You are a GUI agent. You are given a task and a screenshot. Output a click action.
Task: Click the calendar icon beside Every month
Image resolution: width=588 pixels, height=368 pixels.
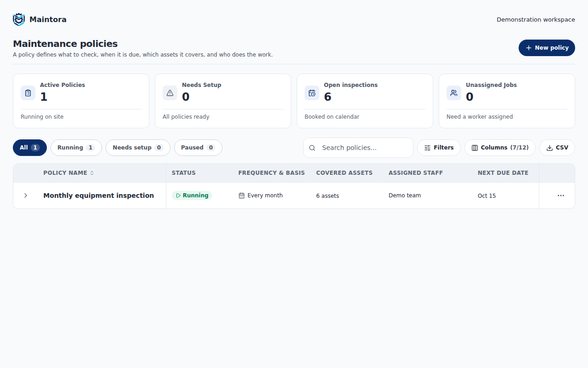[x=242, y=195]
